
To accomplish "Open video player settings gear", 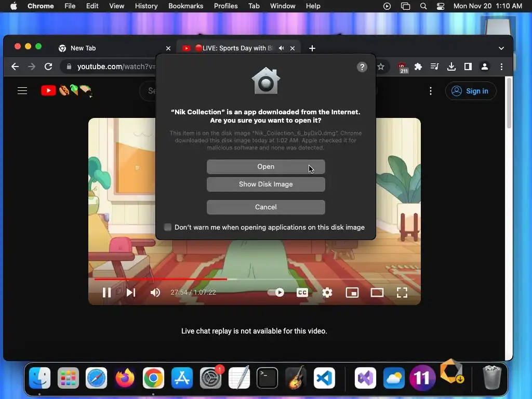I will [327, 292].
